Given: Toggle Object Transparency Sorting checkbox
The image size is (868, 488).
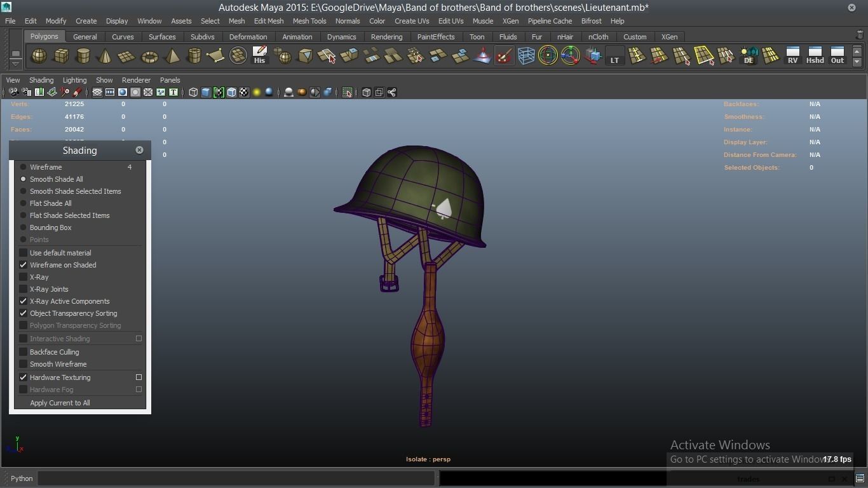Looking at the screenshot, I should (24, 313).
